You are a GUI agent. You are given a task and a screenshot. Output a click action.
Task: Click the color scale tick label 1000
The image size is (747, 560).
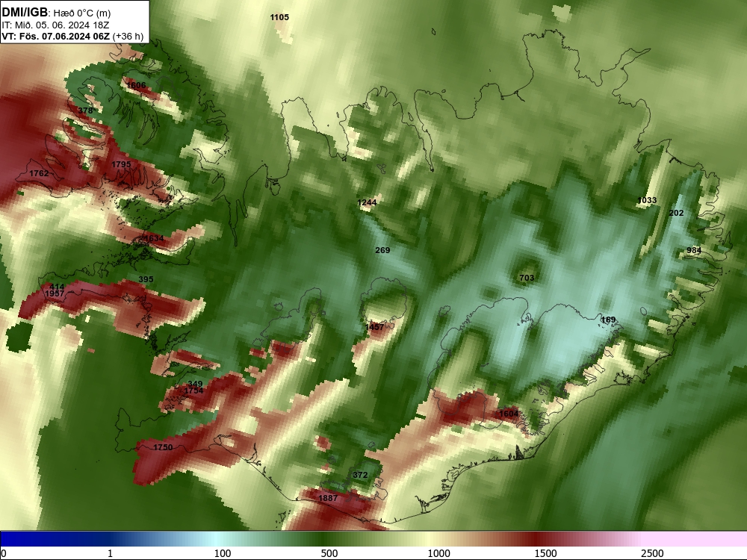438,553
